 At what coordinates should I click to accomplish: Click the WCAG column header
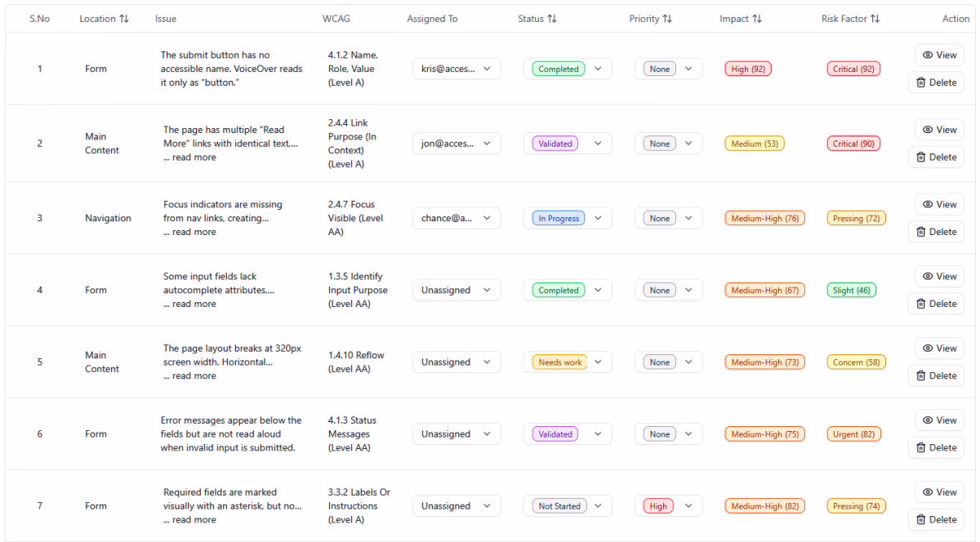[336, 19]
